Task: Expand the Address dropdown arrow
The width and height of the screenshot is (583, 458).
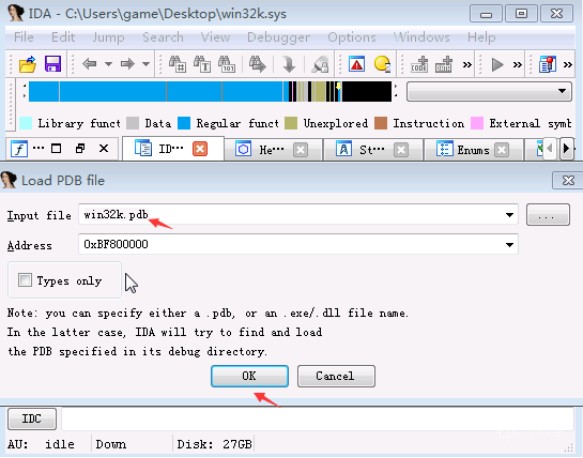Action: click(x=510, y=245)
